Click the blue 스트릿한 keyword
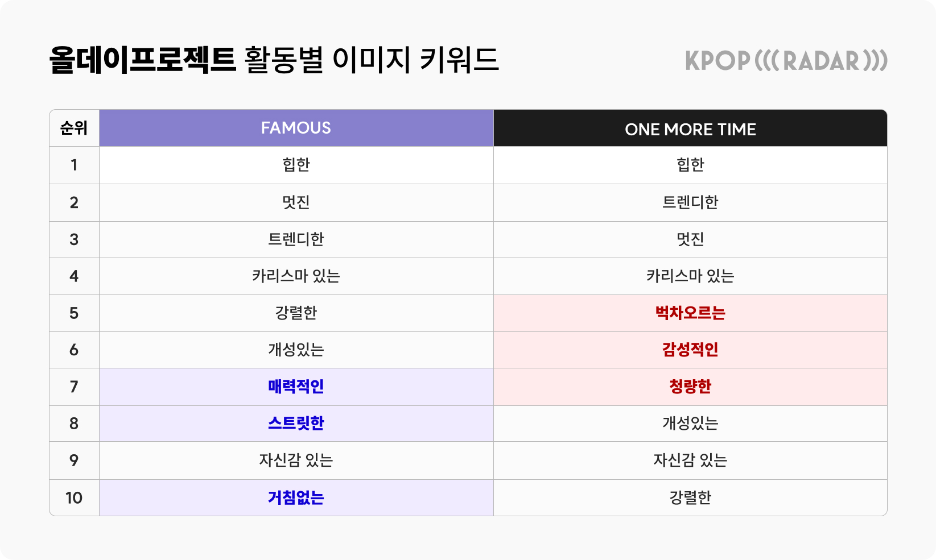This screenshot has width=936, height=560. (296, 424)
